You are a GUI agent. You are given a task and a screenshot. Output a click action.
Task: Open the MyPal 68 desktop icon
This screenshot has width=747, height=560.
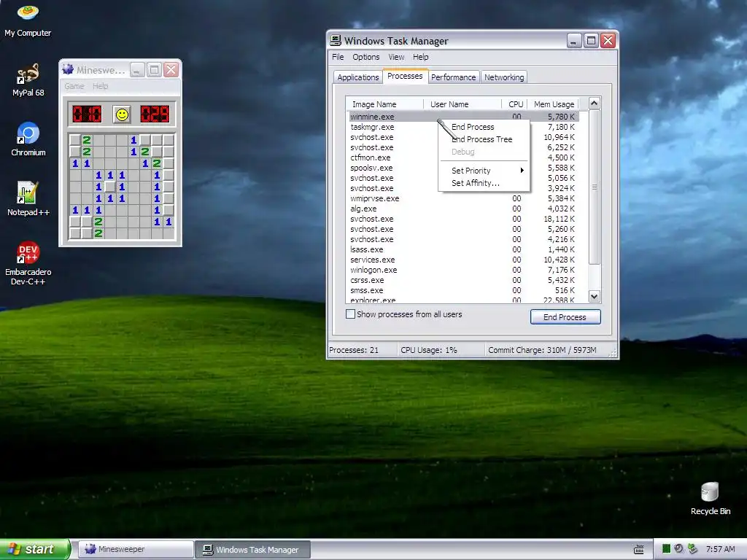tap(28, 80)
